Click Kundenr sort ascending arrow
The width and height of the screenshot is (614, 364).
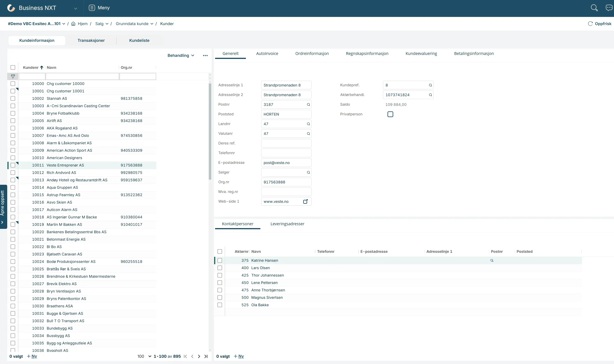(x=42, y=67)
